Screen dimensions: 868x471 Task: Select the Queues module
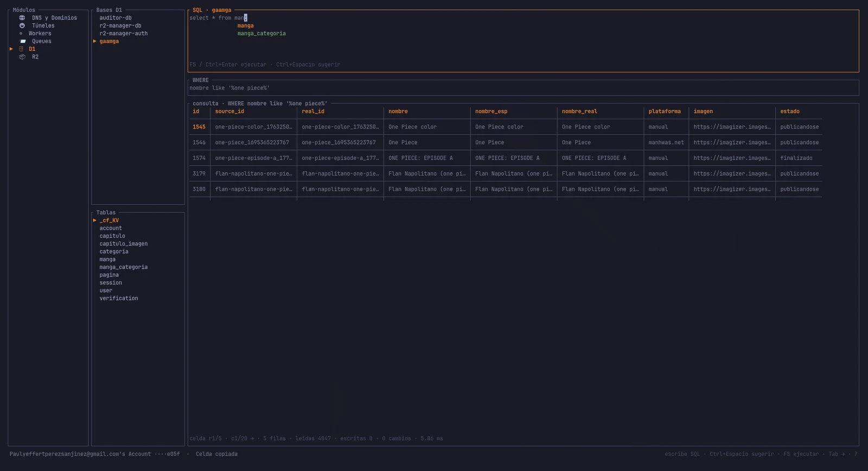tap(41, 41)
